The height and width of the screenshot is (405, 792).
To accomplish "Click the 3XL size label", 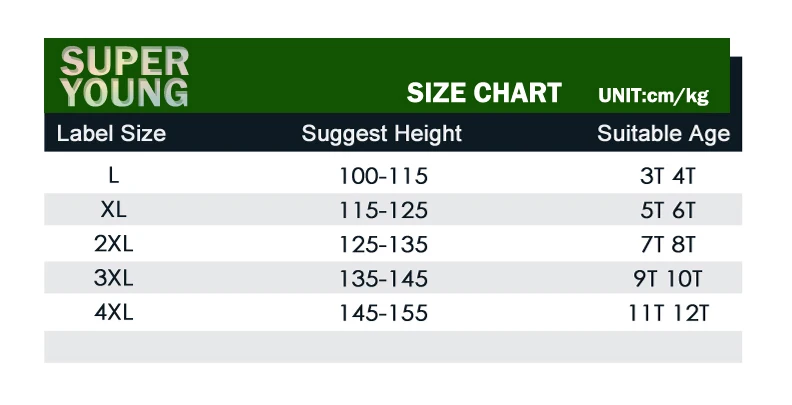I will (114, 278).
